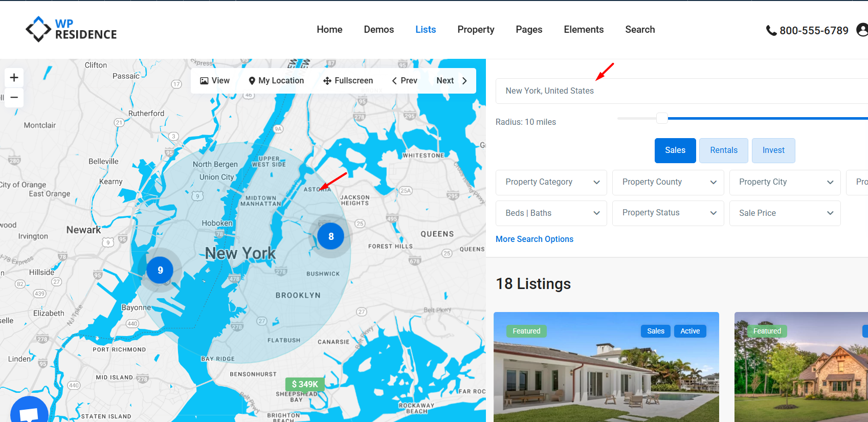Open the Demos menu
Screen dimensions: 868x422
379,30
